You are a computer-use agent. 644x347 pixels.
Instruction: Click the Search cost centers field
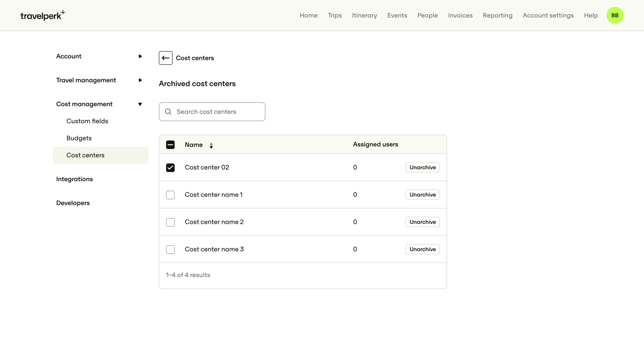click(x=212, y=112)
